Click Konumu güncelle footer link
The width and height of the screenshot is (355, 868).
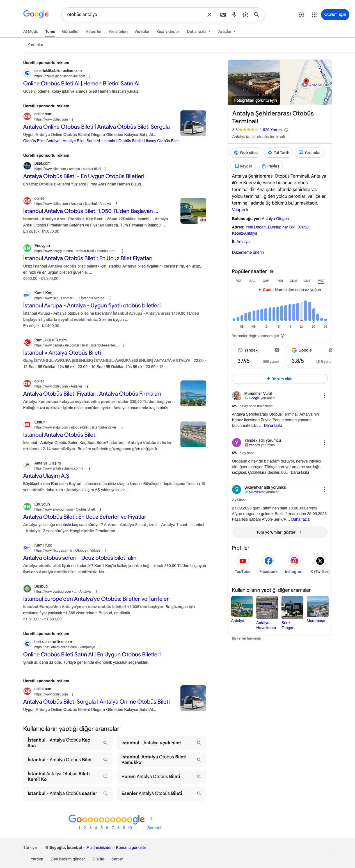coord(131,847)
